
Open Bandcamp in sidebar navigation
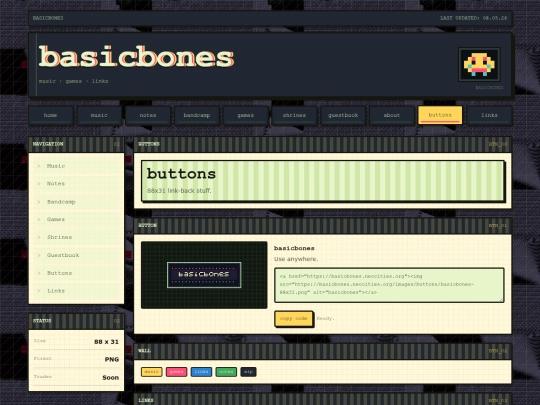(x=76, y=202)
